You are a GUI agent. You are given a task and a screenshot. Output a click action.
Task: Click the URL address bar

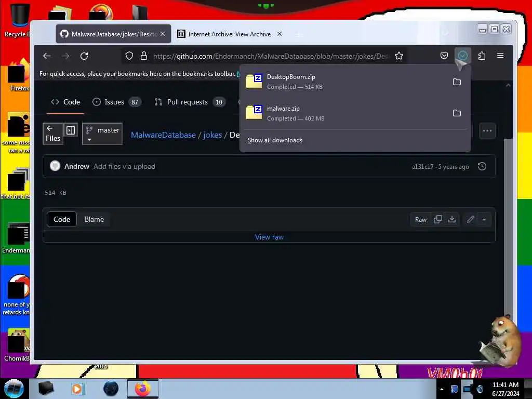(270, 56)
